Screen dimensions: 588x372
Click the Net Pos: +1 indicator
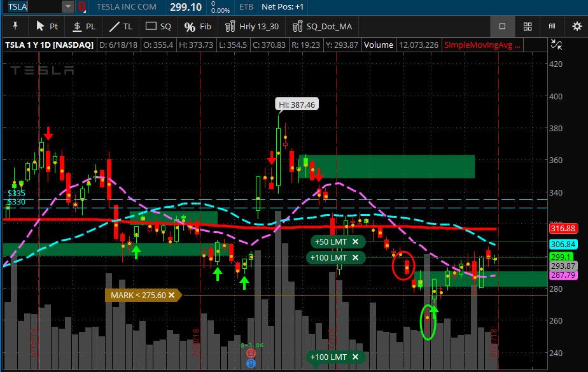click(283, 7)
